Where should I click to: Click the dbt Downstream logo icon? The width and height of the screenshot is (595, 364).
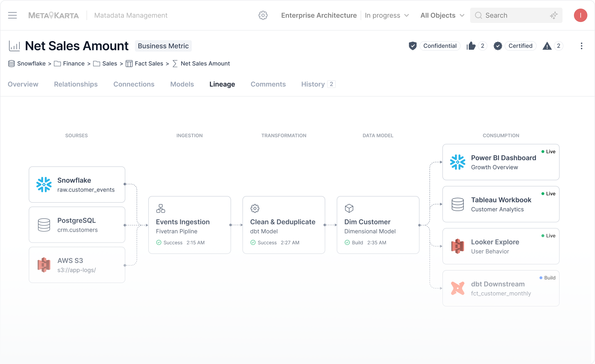click(458, 288)
